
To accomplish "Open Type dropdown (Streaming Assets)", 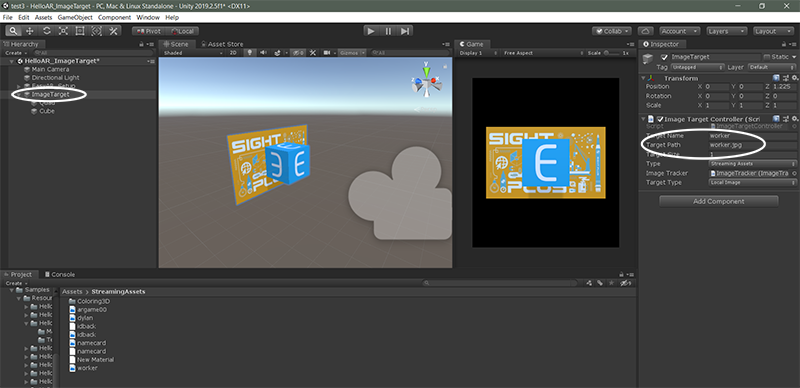I will [x=753, y=164].
